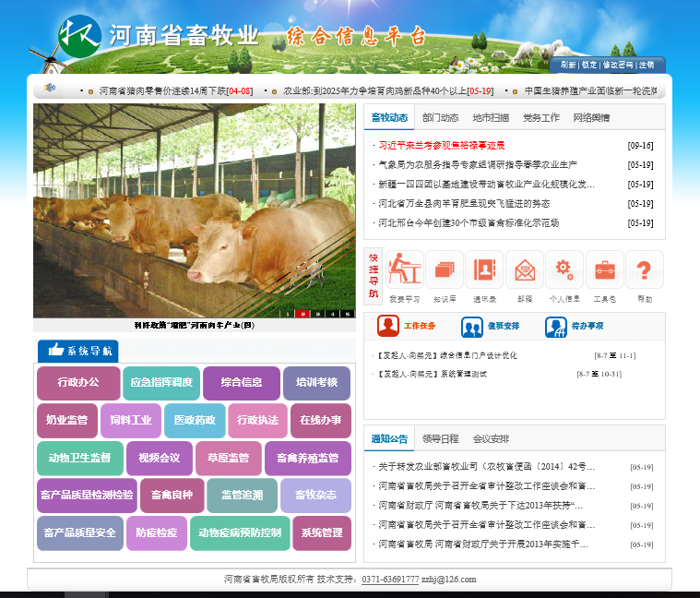
Task: Click the red 工作任务 person icon
Action: pyautogui.click(x=388, y=326)
